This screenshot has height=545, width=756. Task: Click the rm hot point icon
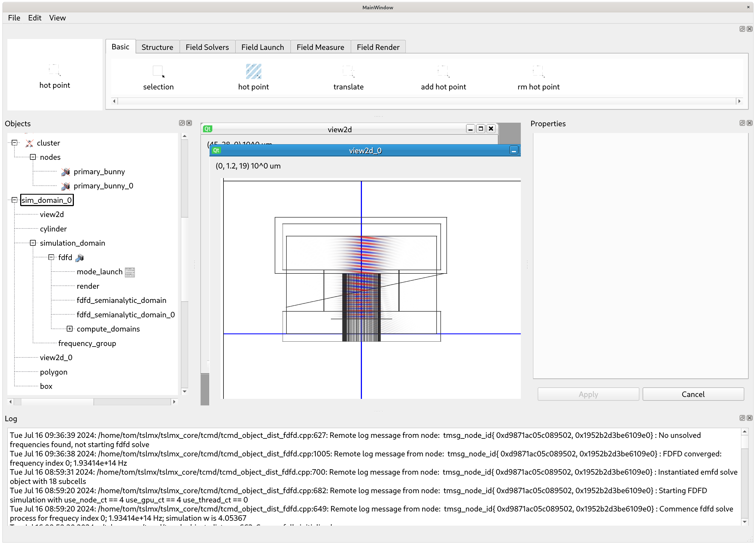(x=538, y=71)
